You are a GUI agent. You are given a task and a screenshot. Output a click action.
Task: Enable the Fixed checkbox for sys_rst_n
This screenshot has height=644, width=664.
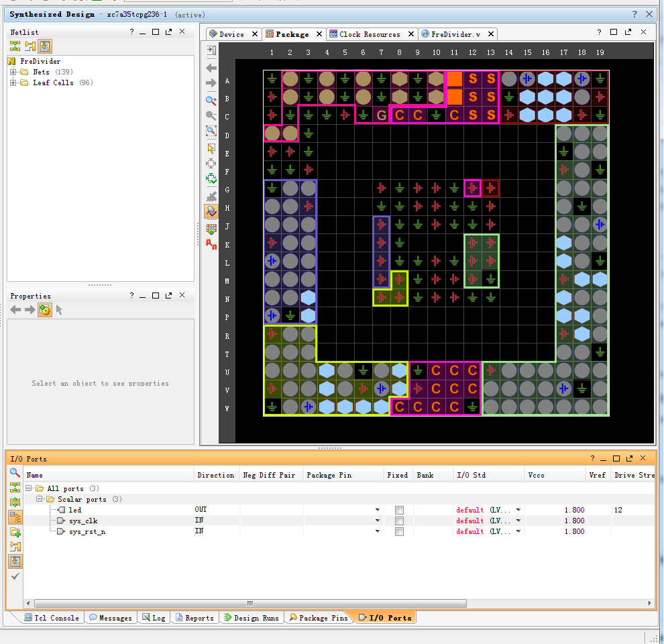tap(399, 532)
